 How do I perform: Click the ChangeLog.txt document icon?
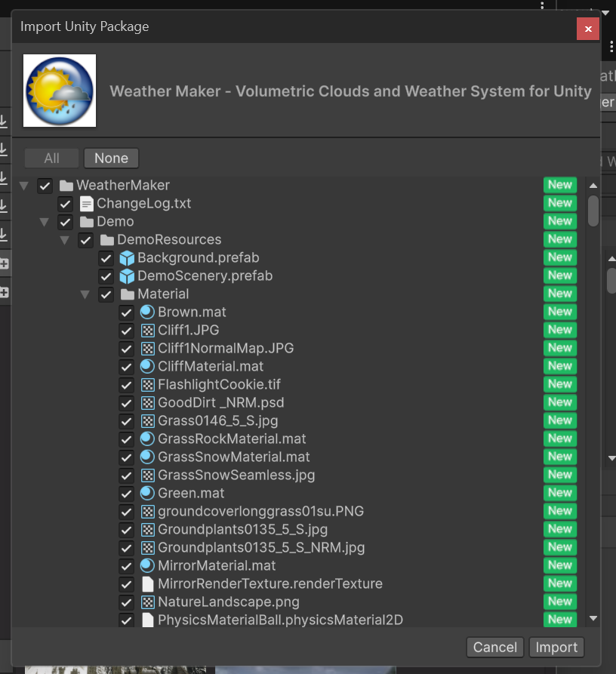click(87, 204)
